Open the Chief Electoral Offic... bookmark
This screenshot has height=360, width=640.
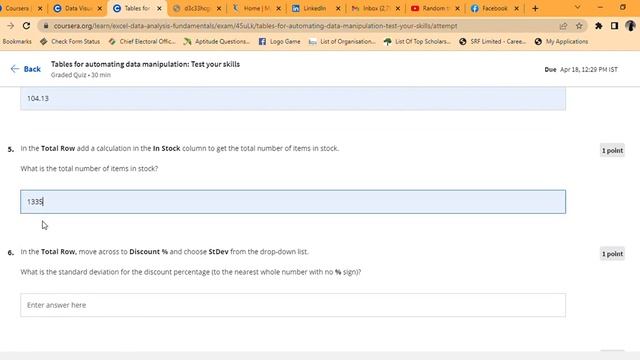pyautogui.click(x=142, y=42)
